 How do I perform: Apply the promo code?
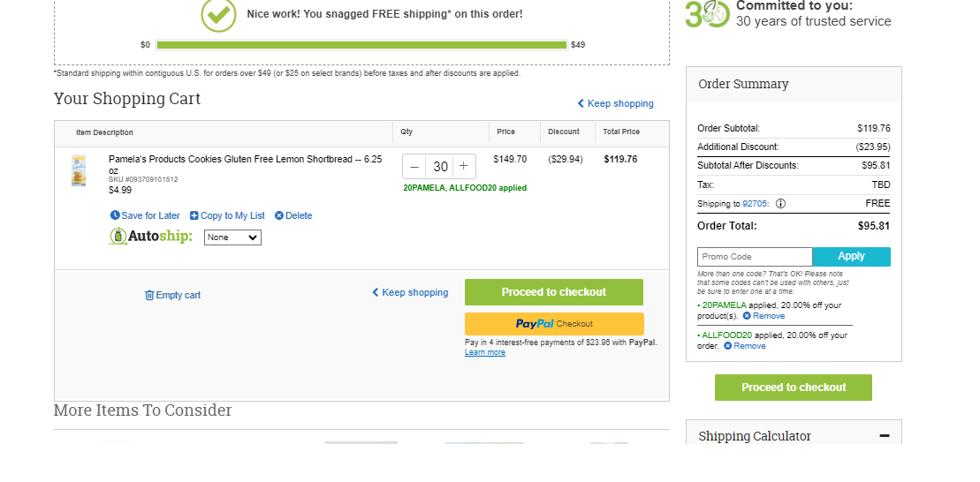(x=851, y=257)
